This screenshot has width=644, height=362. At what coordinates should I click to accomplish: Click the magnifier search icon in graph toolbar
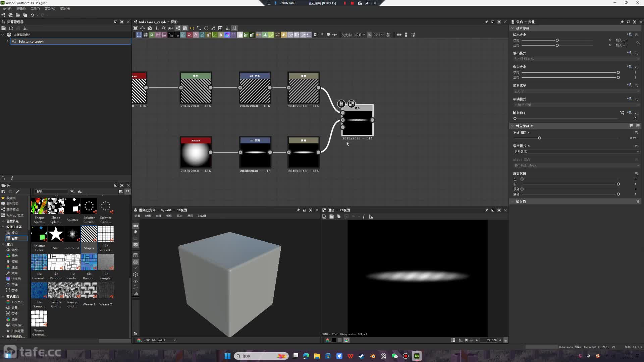coord(164,28)
